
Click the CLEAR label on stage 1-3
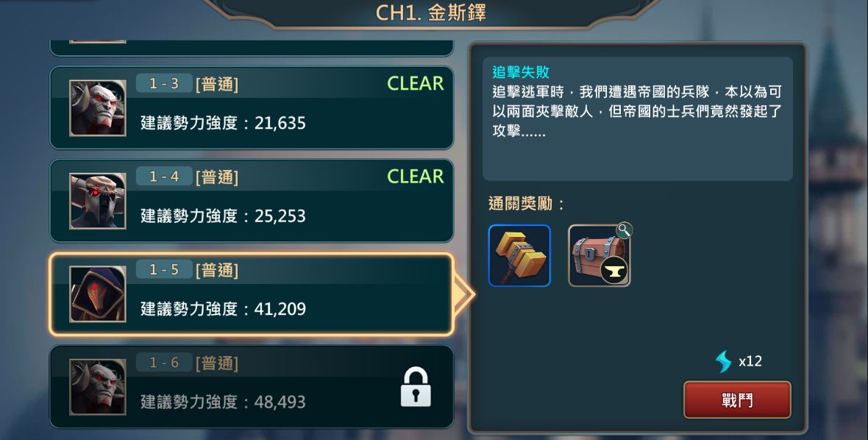click(x=415, y=84)
